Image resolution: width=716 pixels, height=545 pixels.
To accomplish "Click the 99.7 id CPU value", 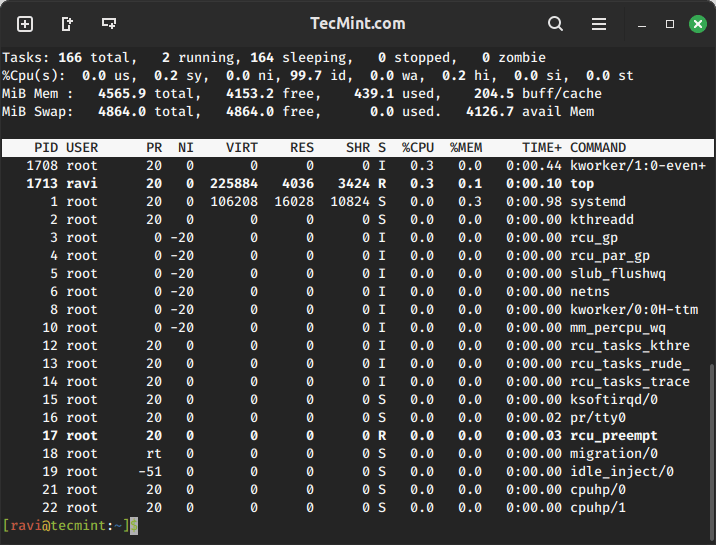I will (x=306, y=76).
